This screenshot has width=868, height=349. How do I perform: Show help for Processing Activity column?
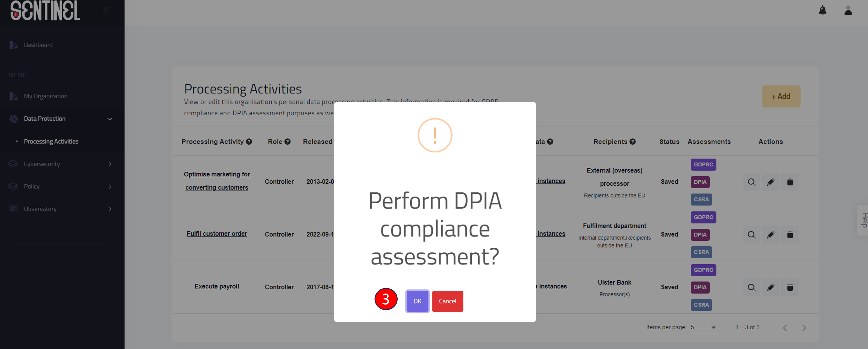pyautogui.click(x=249, y=142)
